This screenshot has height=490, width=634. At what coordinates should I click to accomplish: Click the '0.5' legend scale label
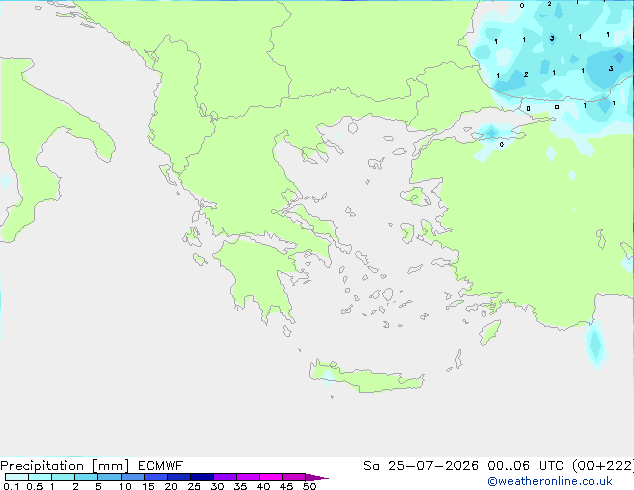coord(35,486)
